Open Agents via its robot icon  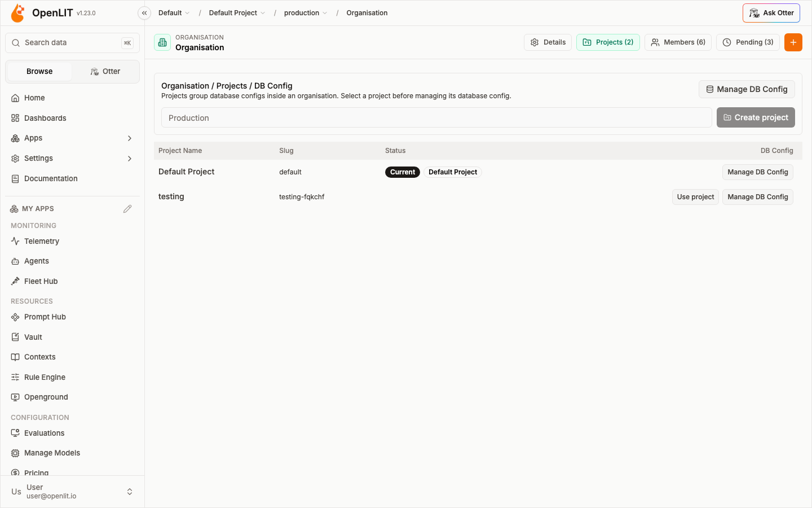point(15,261)
